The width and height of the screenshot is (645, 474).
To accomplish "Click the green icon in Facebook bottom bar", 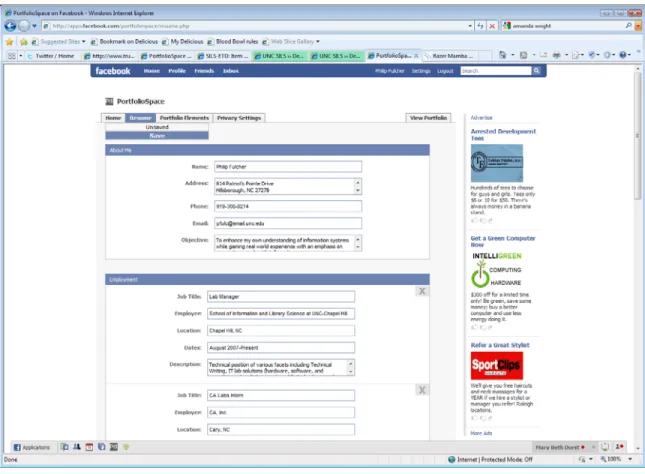I will pyautogui.click(x=126, y=447).
